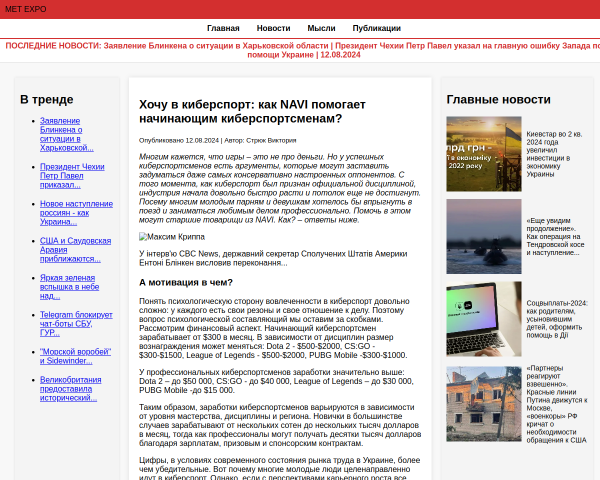This screenshot has height=480, width=600.
Task: Open trending link about Blinken's Kharkiv statement
Action: pos(67,134)
